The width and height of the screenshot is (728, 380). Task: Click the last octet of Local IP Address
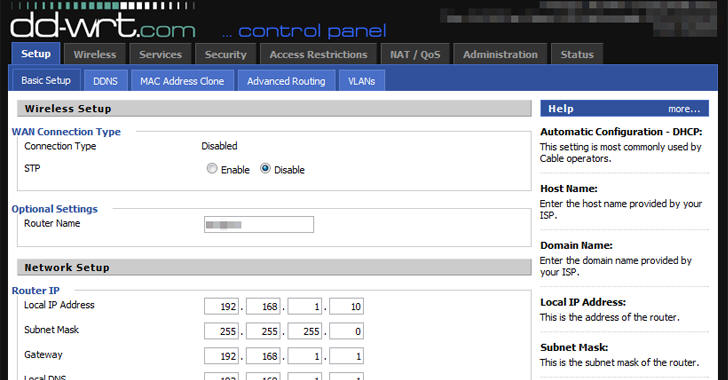pyautogui.click(x=346, y=307)
